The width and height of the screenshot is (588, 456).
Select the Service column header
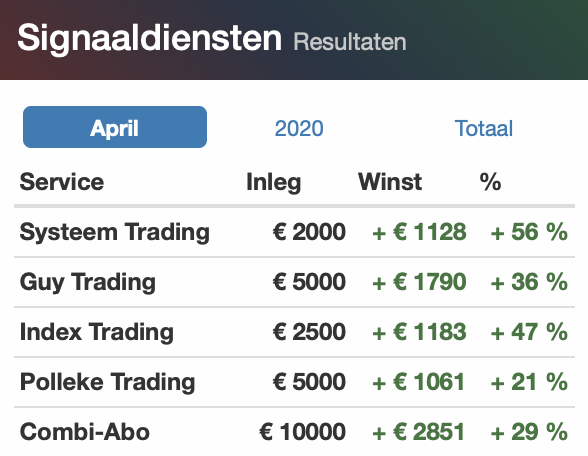[x=62, y=182]
